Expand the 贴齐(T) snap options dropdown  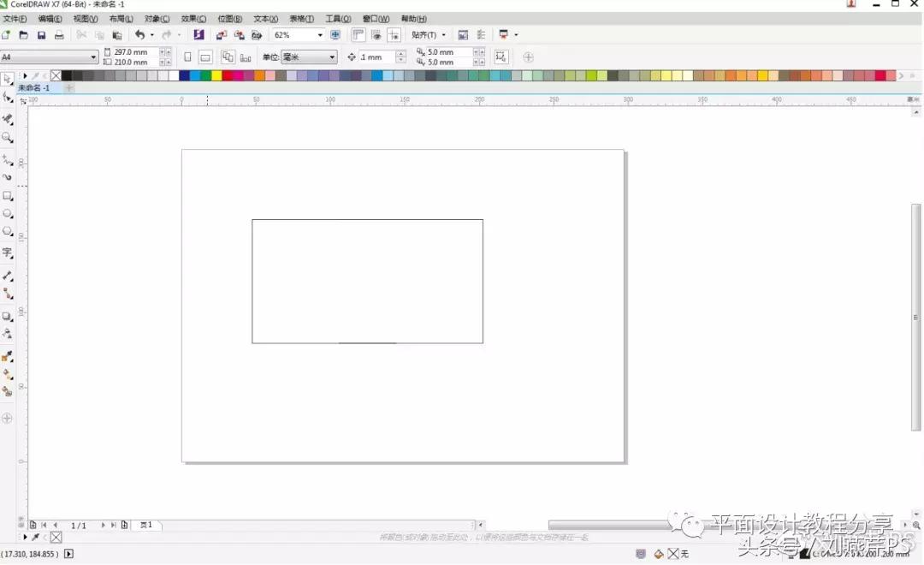click(442, 34)
